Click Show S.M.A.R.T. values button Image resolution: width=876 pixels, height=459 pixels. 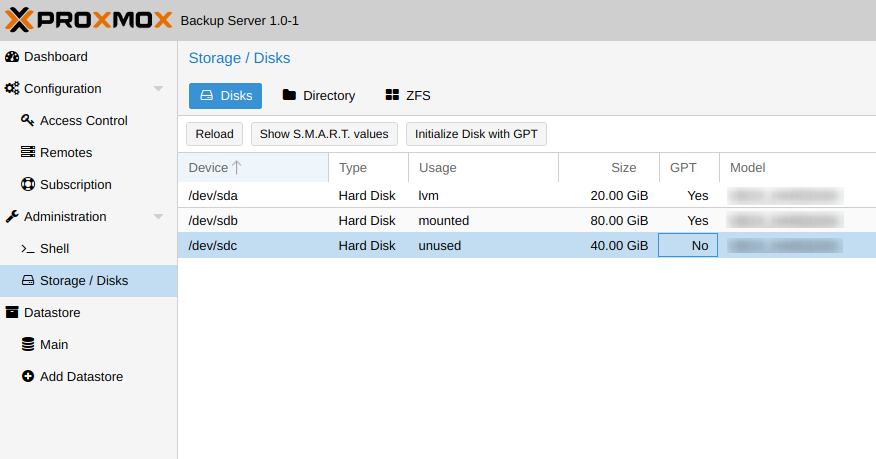point(324,134)
